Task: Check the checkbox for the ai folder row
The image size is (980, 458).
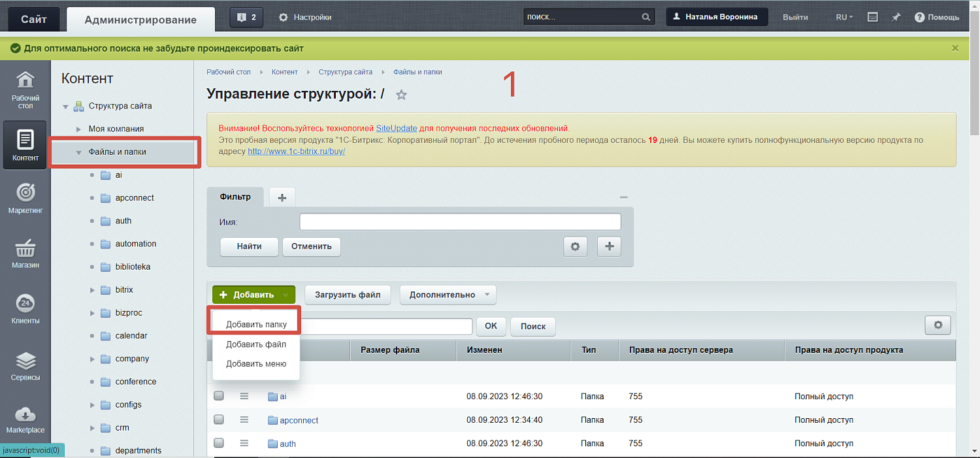Action: point(219,395)
